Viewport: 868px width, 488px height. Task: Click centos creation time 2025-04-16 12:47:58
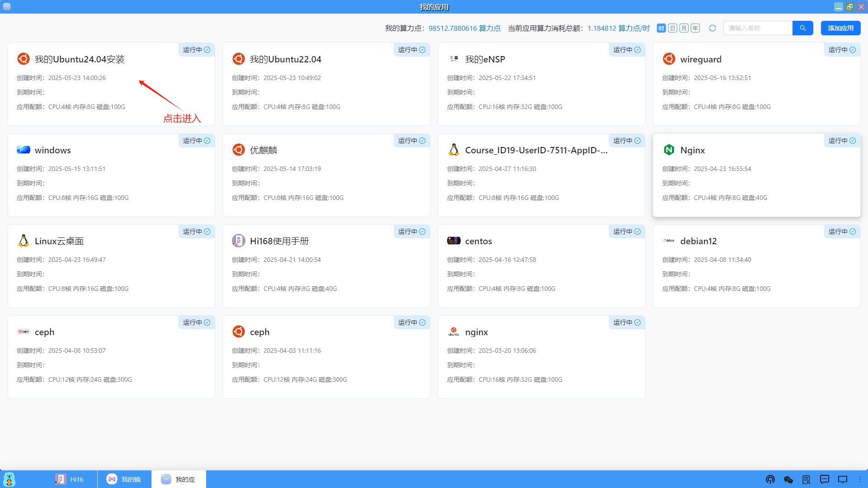507,260
